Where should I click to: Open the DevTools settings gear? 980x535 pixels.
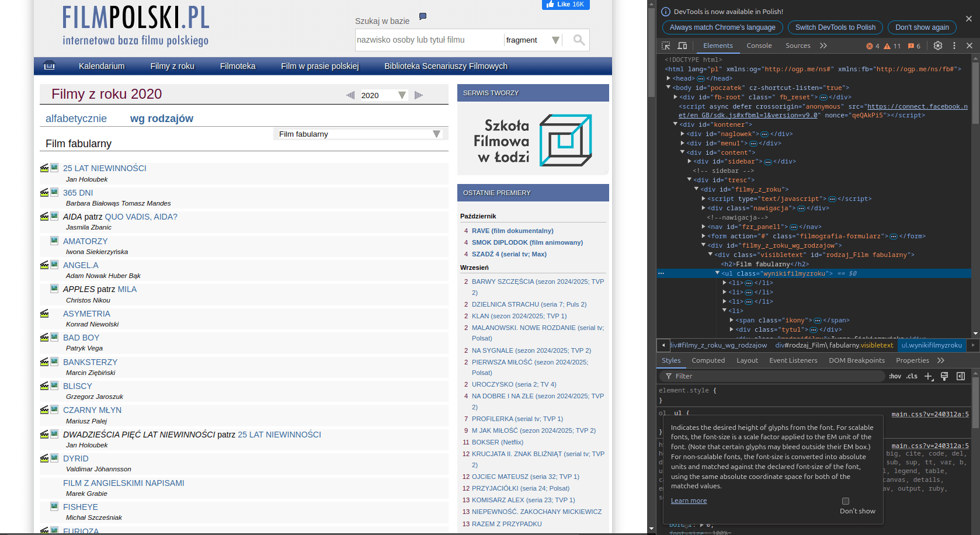click(x=938, y=46)
